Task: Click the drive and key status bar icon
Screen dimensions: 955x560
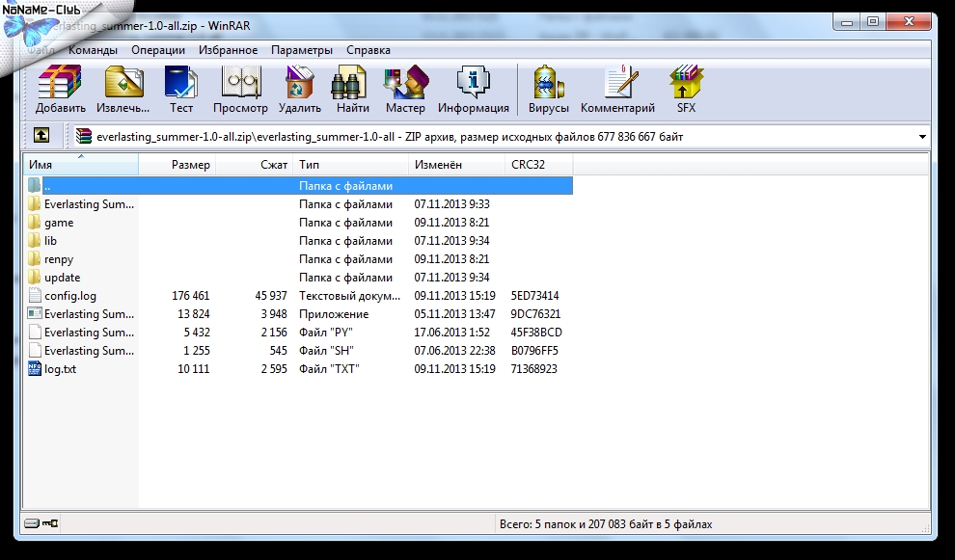Action: pos(41,523)
